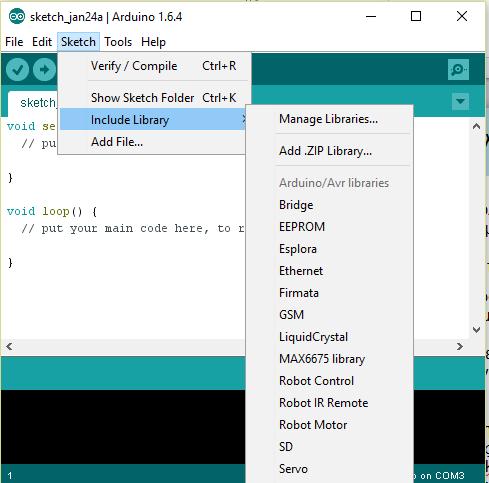Open Manage Libraries... from submenu

pyautogui.click(x=328, y=119)
